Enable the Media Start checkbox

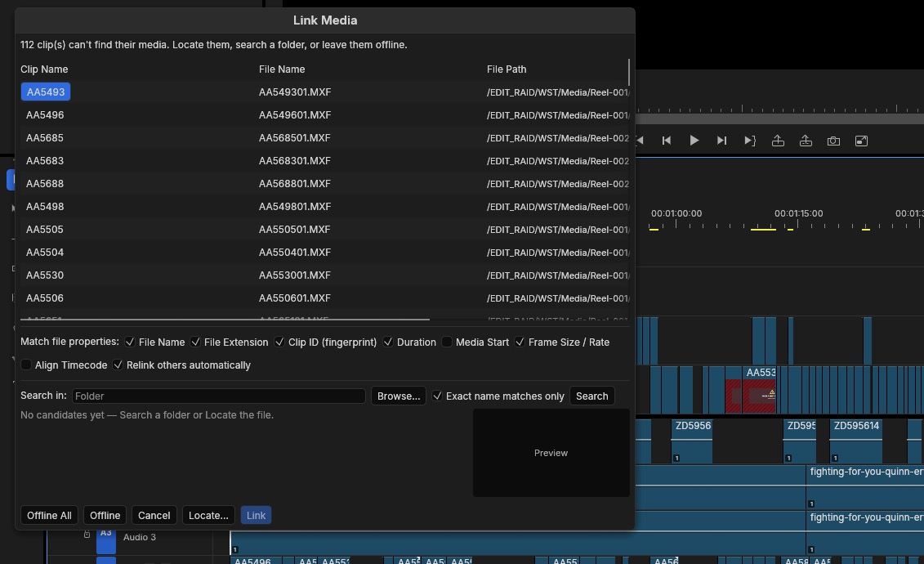tap(447, 342)
